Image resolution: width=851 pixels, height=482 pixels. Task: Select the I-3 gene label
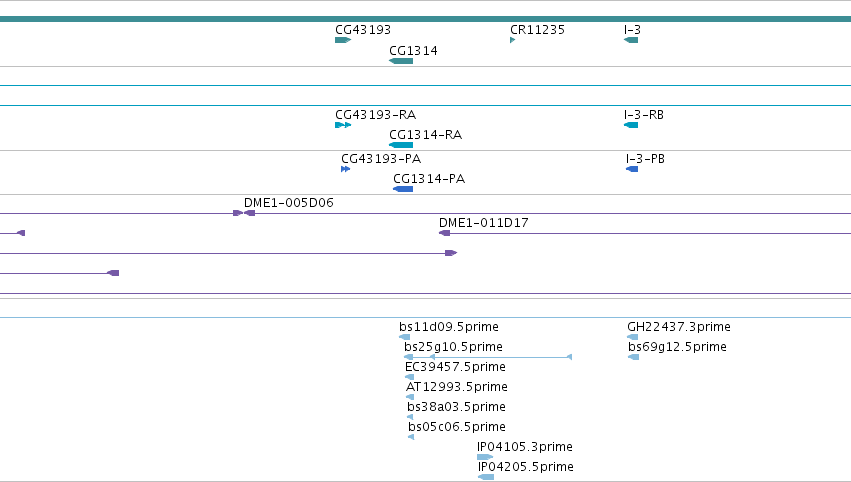(632, 30)
